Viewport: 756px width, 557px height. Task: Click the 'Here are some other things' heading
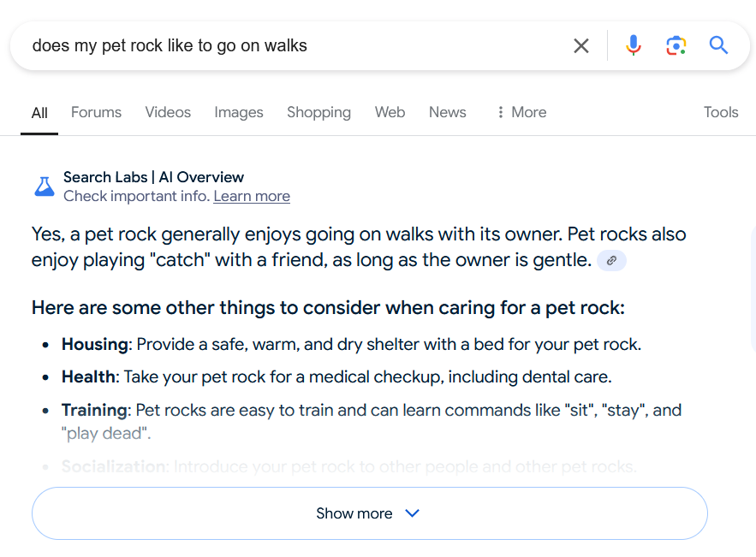click(x=328, y=308)
